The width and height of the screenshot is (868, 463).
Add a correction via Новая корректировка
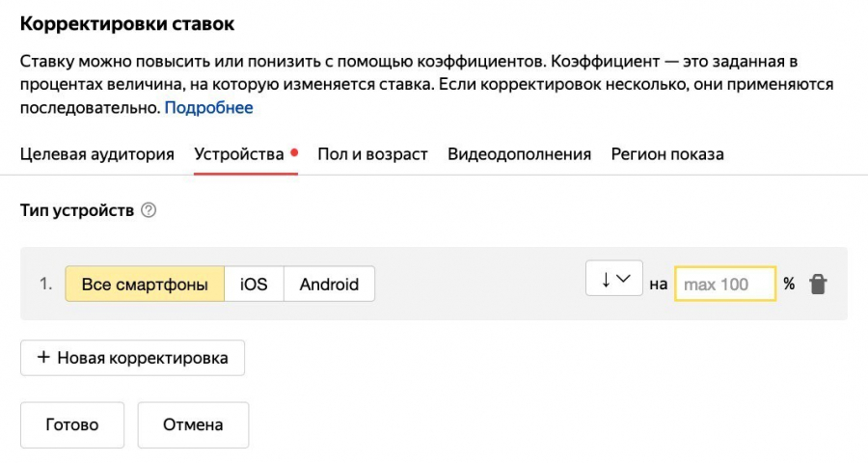[x=132, y=358]
